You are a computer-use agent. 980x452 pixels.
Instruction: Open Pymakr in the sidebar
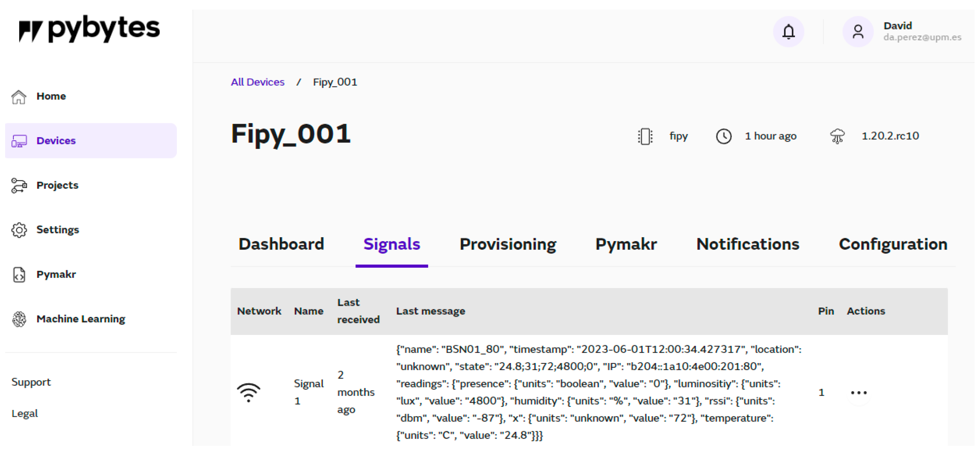[91, 274]
